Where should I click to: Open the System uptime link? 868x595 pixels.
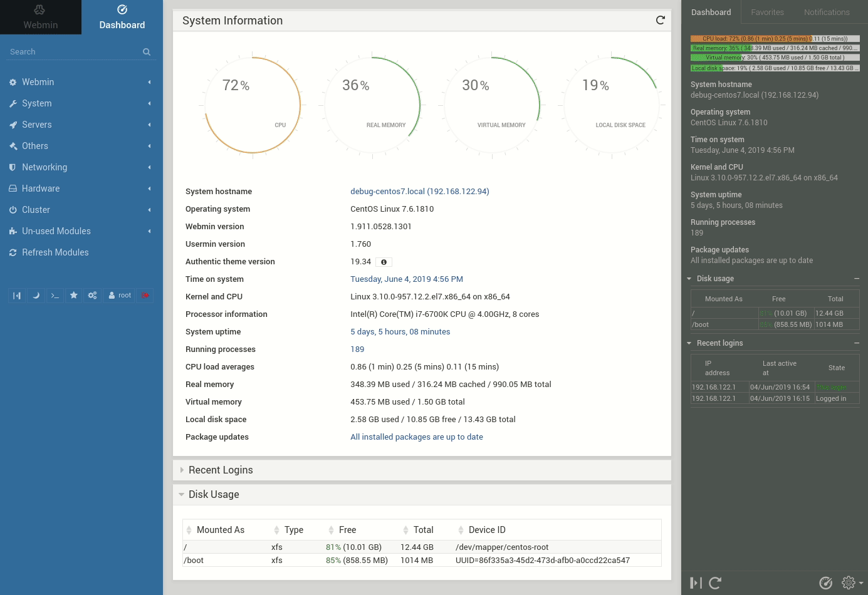click(400, 332)
